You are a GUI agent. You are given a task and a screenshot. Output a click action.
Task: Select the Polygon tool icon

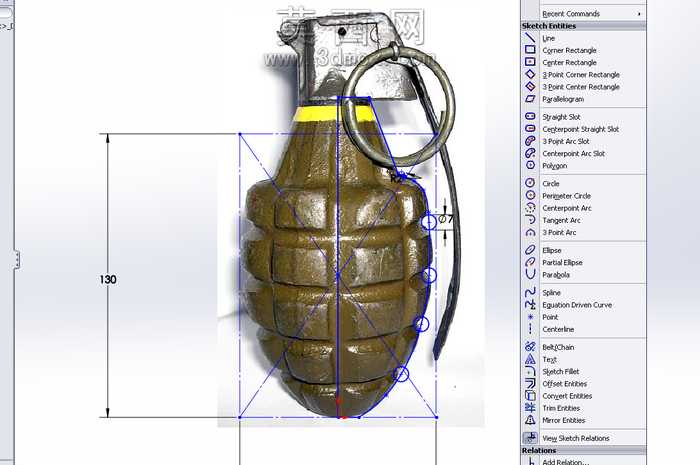[530, 165]
